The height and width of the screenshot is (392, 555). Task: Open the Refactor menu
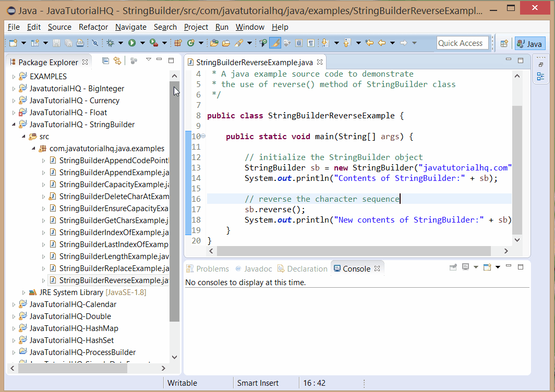click(93, 27)
